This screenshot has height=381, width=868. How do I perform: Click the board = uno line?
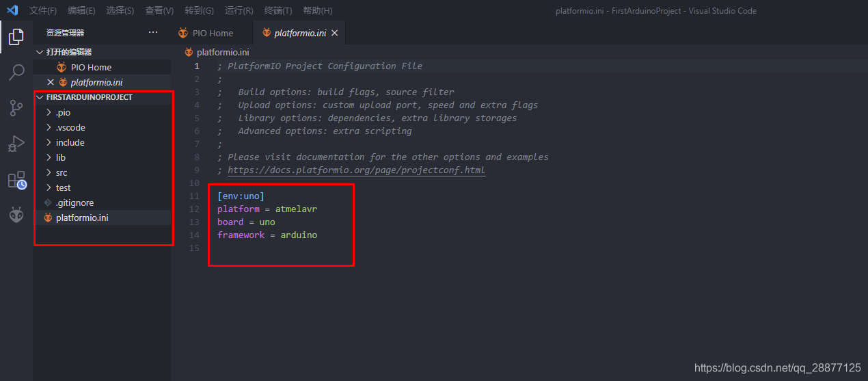click(x=246, y=222)
